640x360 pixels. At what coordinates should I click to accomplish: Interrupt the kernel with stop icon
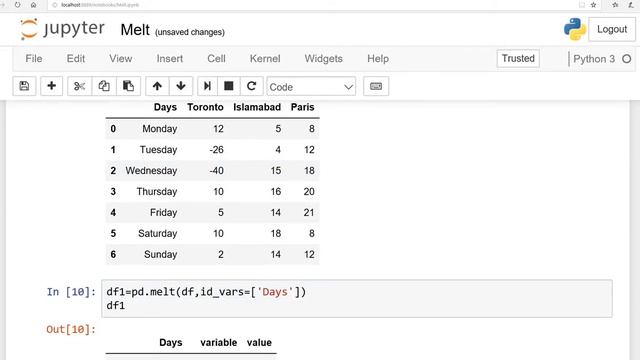tap(229, 86)
